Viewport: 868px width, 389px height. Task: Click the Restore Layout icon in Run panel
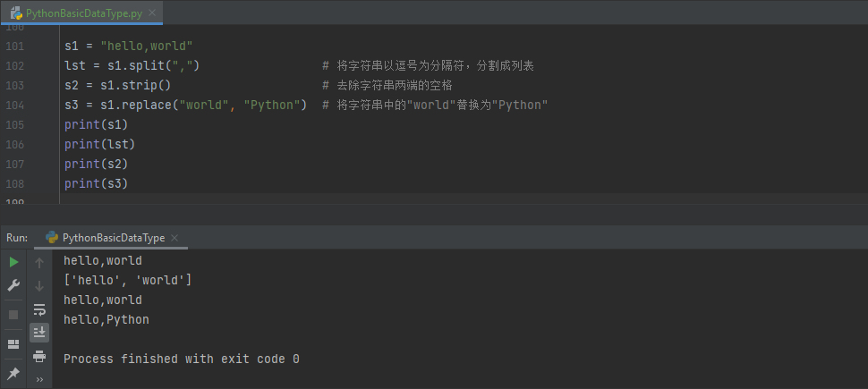coord(13,344)
